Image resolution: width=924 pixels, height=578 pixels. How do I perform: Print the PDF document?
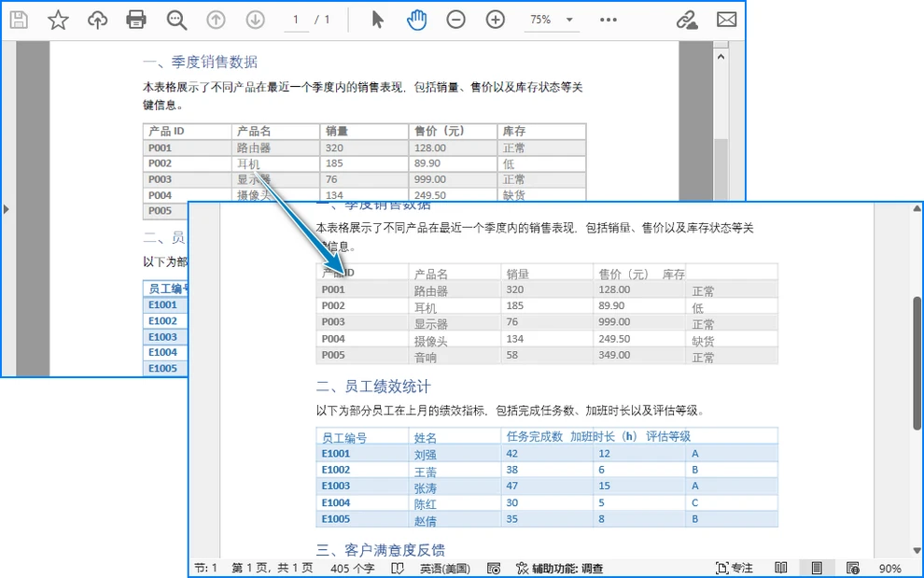point(137,19)
